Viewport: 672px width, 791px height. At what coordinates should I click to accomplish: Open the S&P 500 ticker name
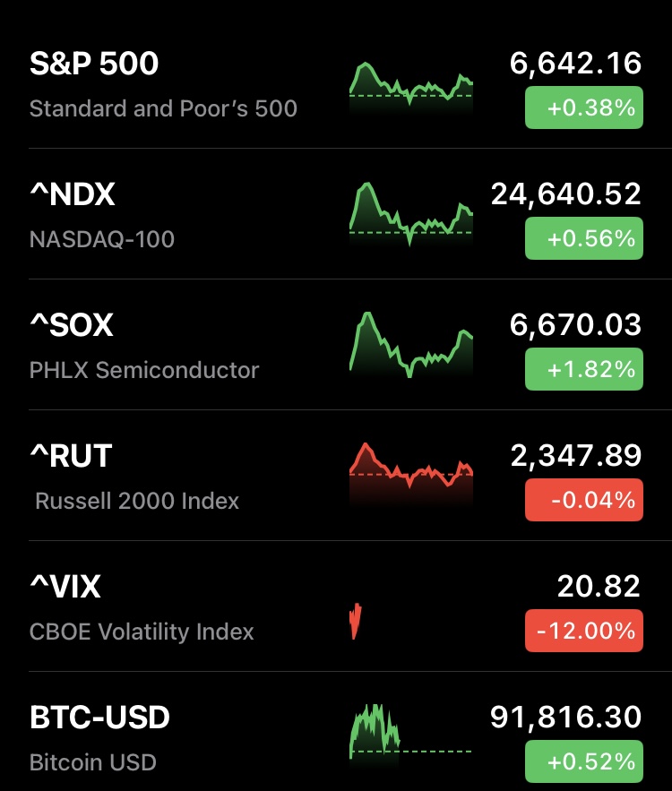pyautogui.click(x=94, y=64)
